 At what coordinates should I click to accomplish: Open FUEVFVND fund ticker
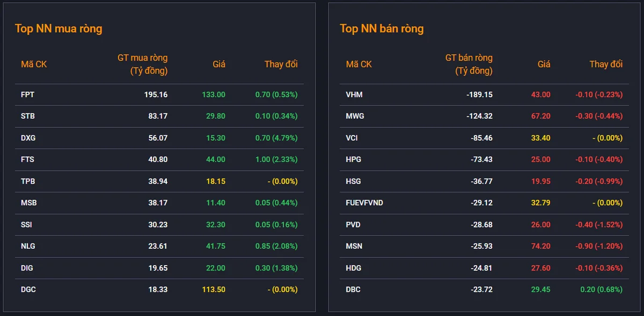364,203
